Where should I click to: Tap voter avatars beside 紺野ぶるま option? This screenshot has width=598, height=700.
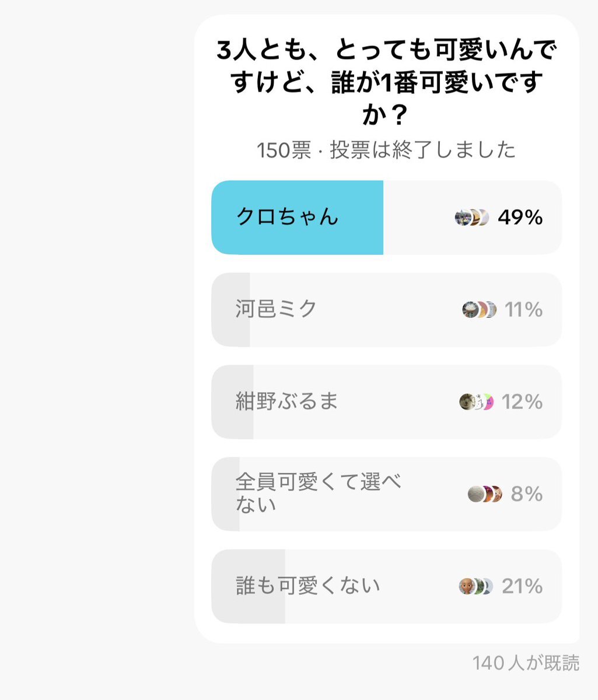pyautogui.click(x=476, y=402)
